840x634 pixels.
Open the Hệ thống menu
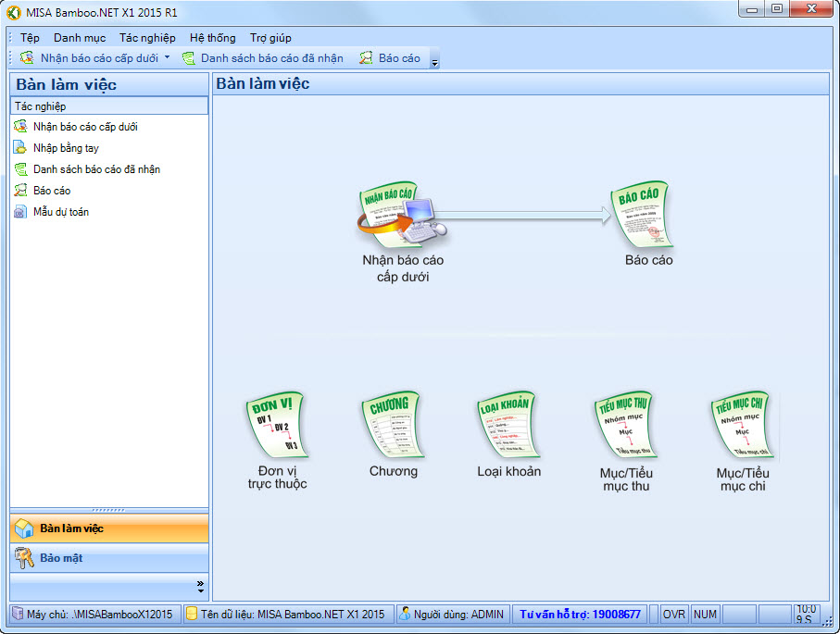click(213, 38)
